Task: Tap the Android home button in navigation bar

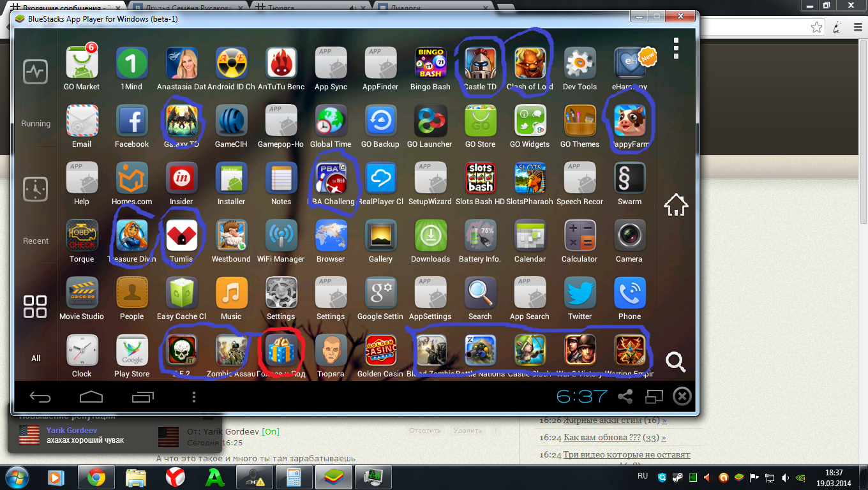Action: [x=91, y=397]
